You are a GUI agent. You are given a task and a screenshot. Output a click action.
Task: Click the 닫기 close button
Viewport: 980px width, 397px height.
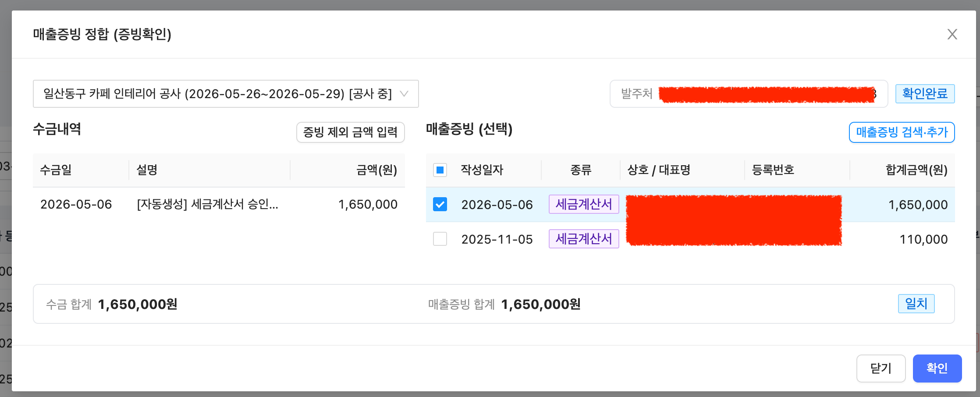click(x=881, y=368)
